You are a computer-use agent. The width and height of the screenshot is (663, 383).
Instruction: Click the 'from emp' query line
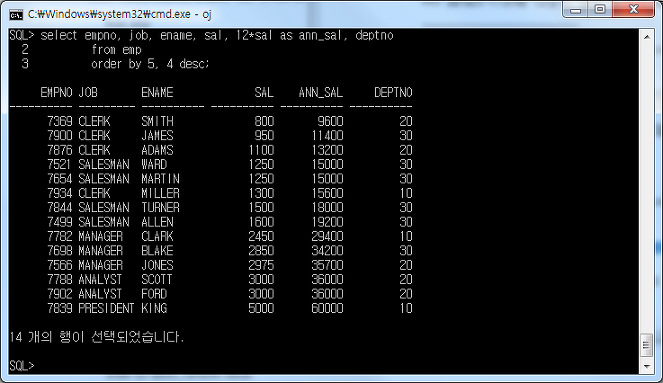tap(116, 50)
